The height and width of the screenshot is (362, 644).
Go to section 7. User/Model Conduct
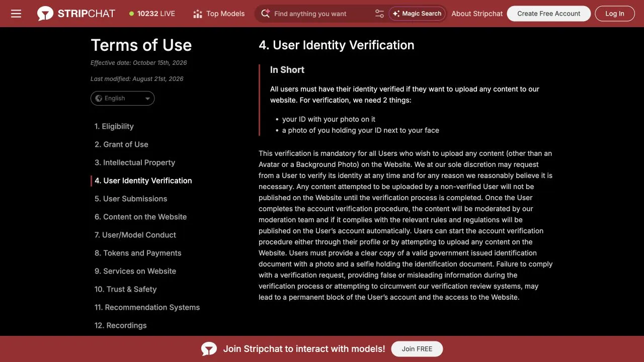[135, 235]
